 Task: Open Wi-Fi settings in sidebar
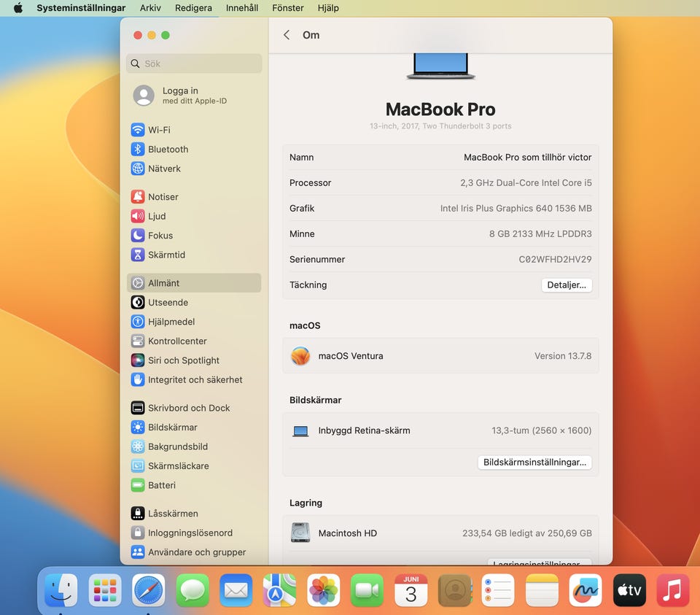194,130
